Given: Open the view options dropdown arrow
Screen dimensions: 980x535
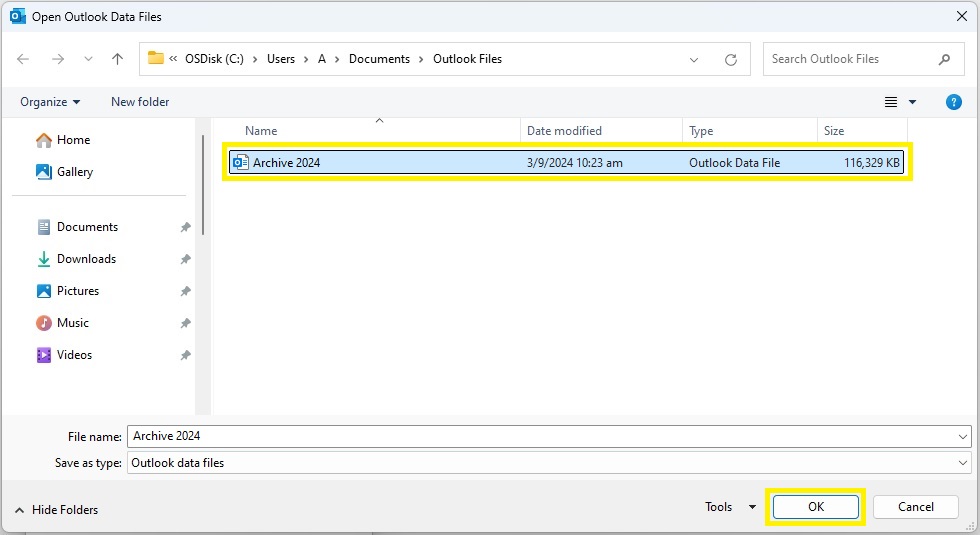Looking at the screenshot, I should point(912,102).
